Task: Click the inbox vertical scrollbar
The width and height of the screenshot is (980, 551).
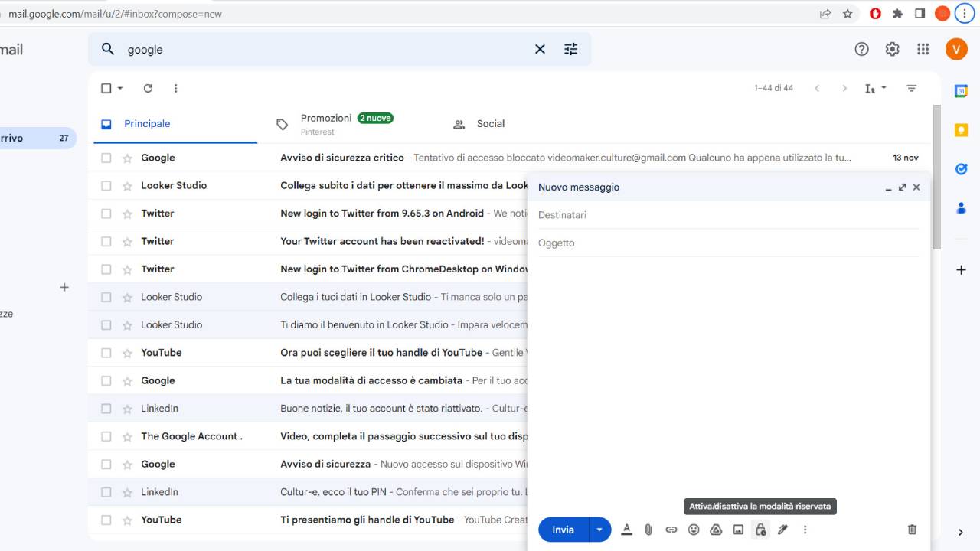Action: (936, 176)
